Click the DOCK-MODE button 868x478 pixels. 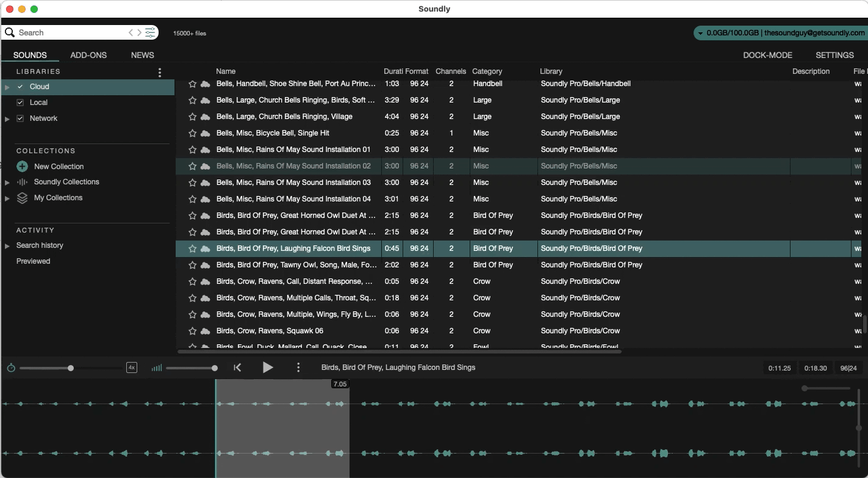click(x=767, y=55)
